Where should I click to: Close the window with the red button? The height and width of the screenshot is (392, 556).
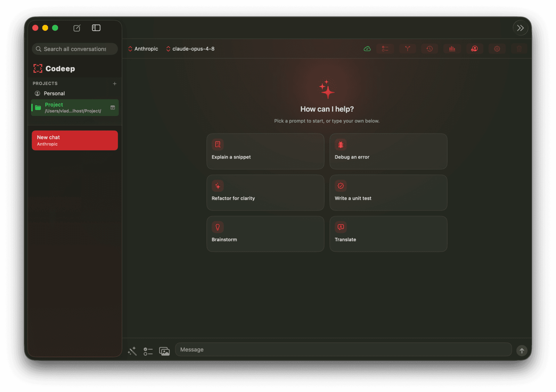(x=35, y=28)
